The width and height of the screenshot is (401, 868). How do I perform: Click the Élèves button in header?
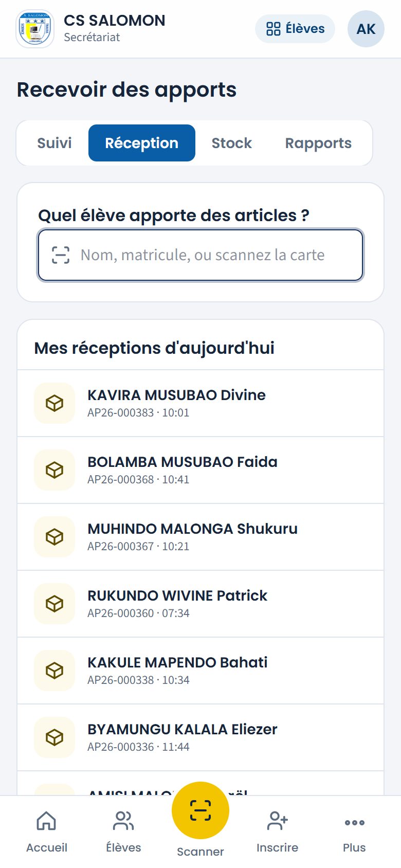(295, 29)
